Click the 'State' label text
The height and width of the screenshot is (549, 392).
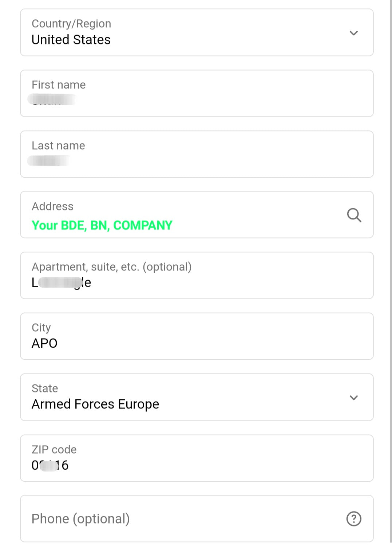(45, 388)
